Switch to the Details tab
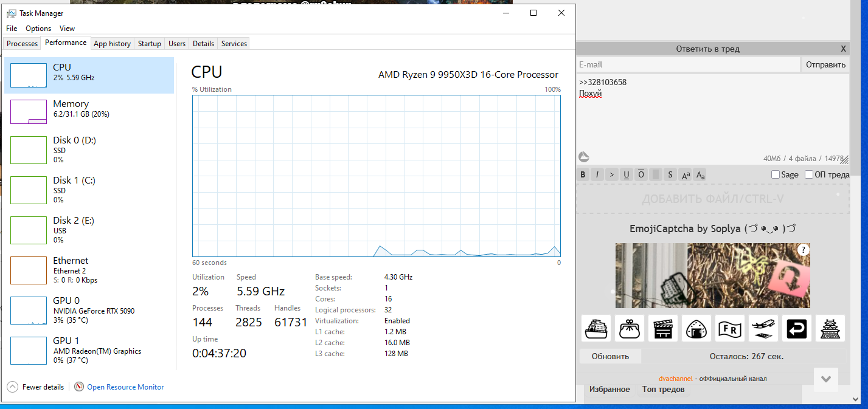 (203, 44)
